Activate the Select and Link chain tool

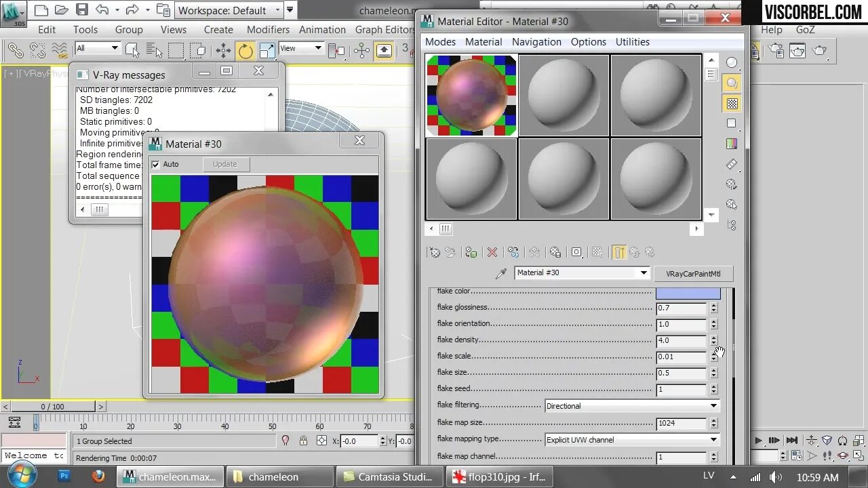click(16, 50)
